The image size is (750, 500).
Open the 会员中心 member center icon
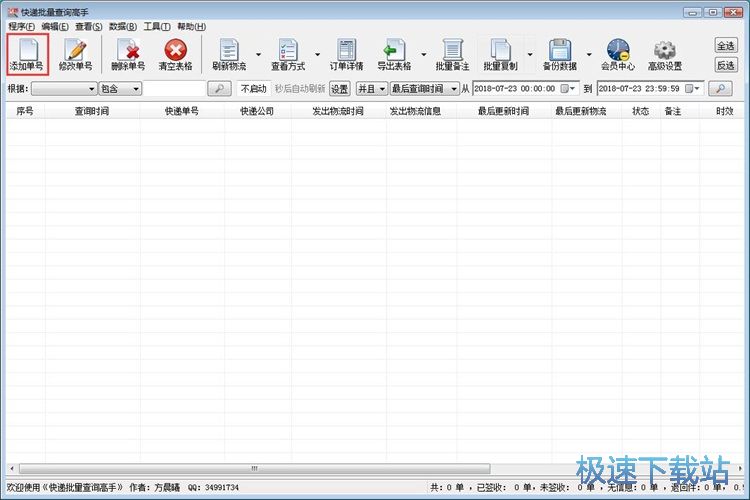pyautogui.click(x=618, y=54)
